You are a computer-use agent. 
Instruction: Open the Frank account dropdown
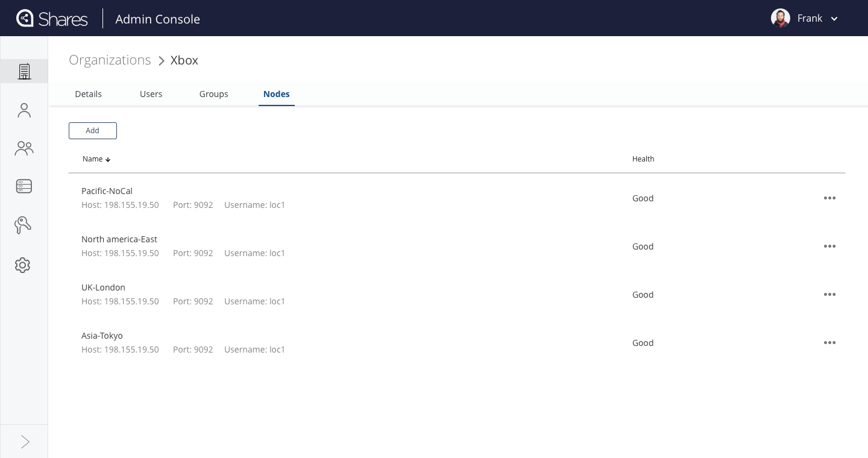click(x=834, y=19)
